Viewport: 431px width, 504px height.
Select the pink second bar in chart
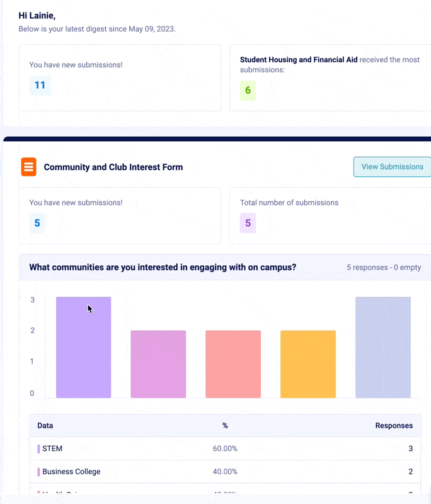point(158,364)
